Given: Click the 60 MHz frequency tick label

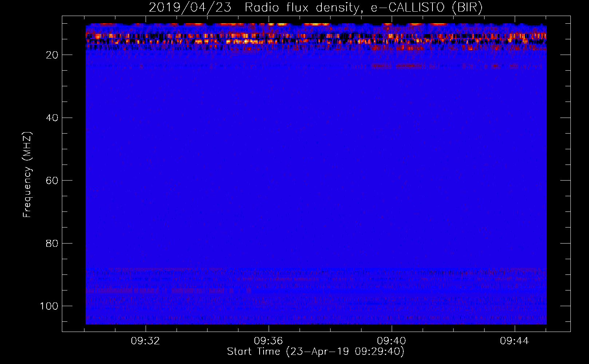Looking at the screenshot, I should tap(52, 181).
